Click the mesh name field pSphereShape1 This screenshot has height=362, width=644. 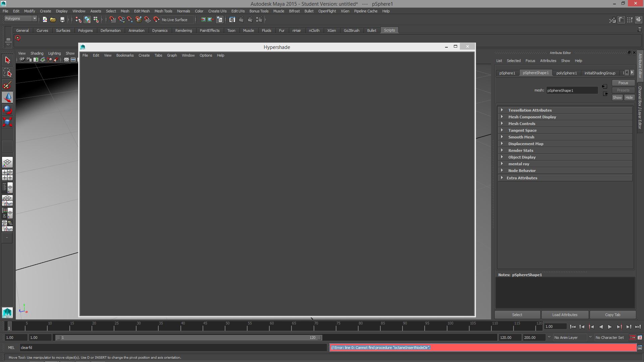[x=572, y=90]
